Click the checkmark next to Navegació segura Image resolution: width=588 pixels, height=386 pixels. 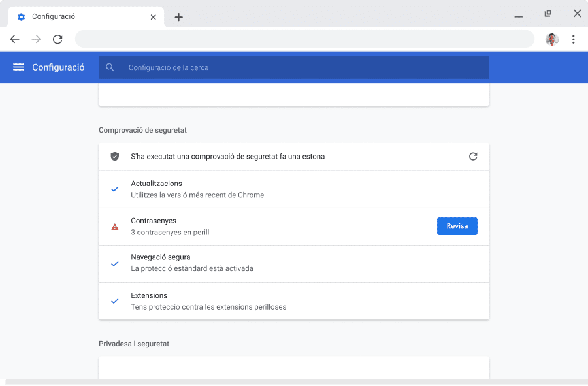115,264
